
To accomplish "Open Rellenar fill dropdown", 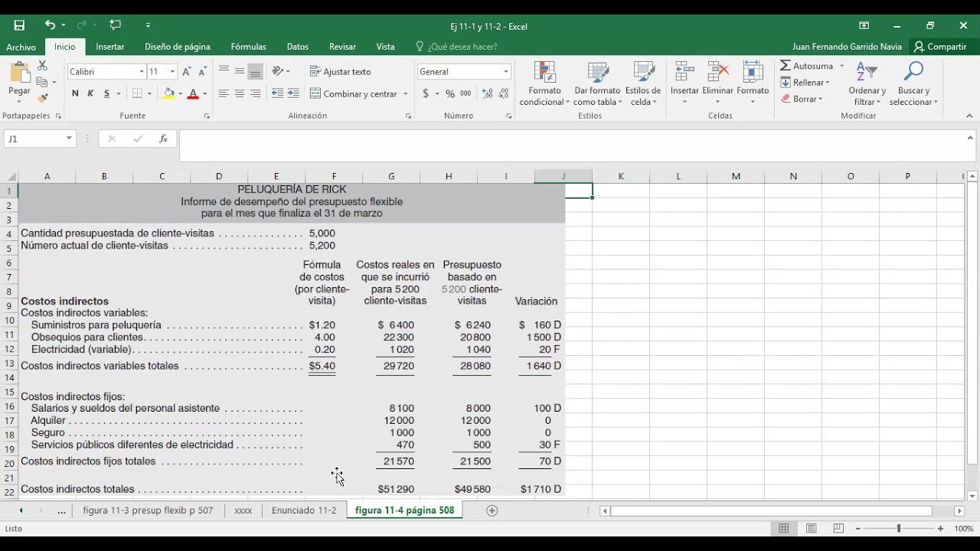I will pos(805,83).
